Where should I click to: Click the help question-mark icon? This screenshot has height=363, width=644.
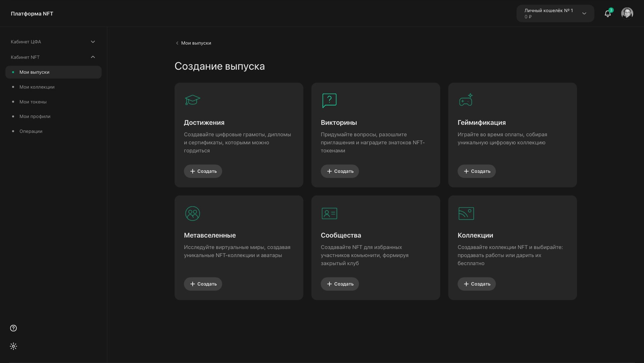click(13, 328)
